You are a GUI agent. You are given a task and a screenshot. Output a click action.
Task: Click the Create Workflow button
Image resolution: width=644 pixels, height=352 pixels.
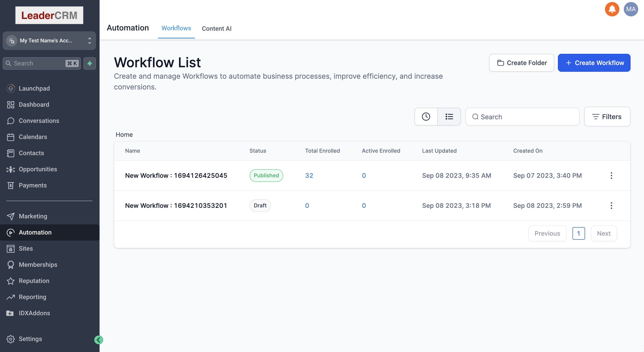pyautogui.click(x=594, y=63)
